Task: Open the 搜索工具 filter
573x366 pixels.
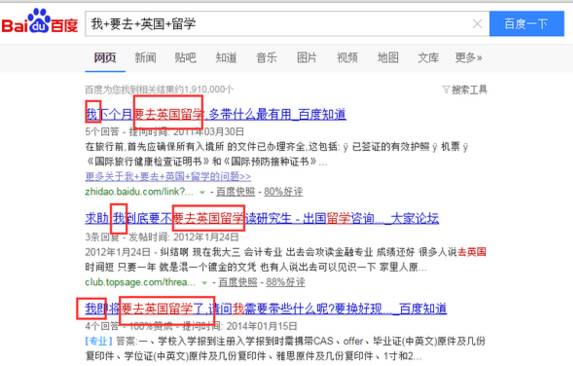Action: (465, 89)
